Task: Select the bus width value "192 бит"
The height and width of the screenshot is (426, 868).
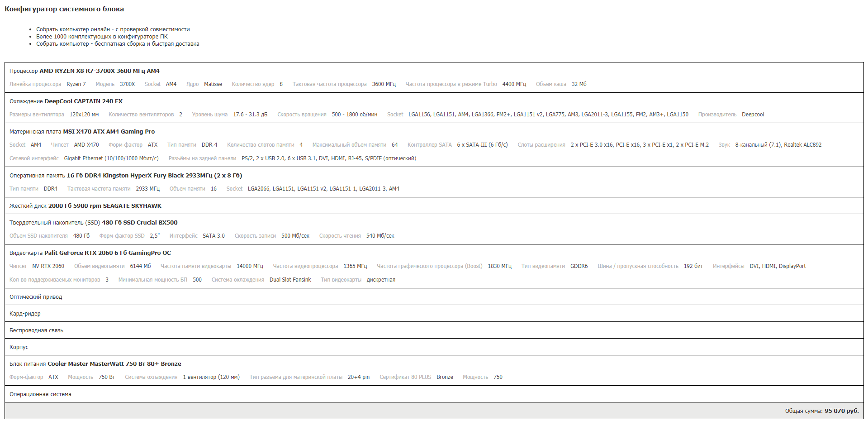Action: (x=693, y=266)
